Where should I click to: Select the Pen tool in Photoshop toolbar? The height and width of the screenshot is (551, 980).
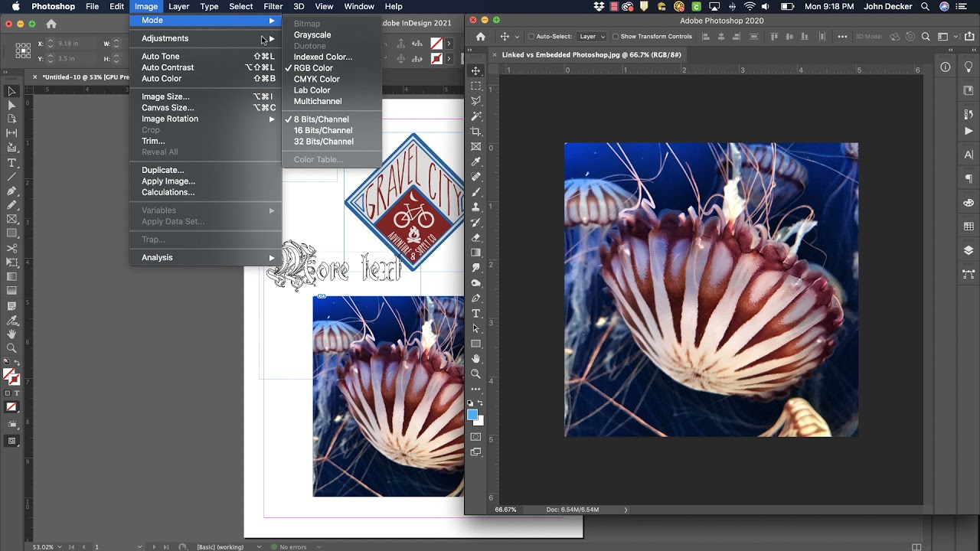[x=475, y=298]
